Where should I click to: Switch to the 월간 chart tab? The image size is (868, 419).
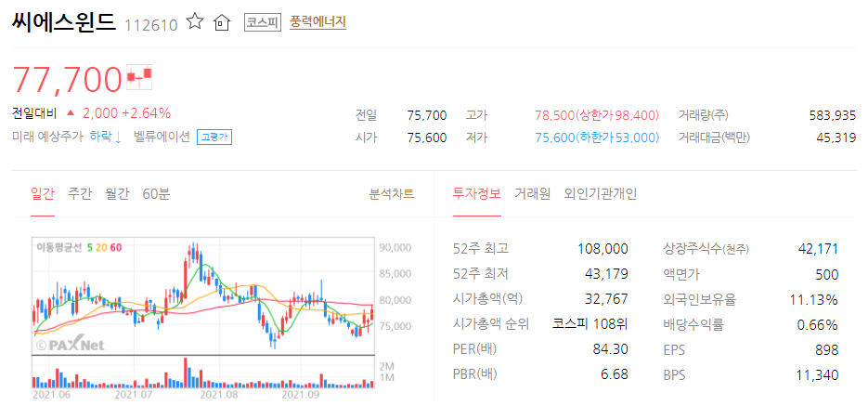[x=117, y=194]
